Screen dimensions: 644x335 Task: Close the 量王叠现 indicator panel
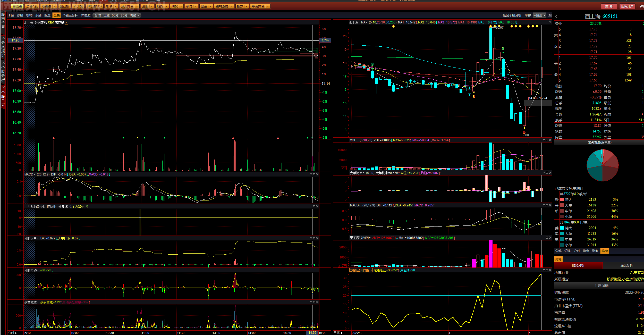[550, 238]
